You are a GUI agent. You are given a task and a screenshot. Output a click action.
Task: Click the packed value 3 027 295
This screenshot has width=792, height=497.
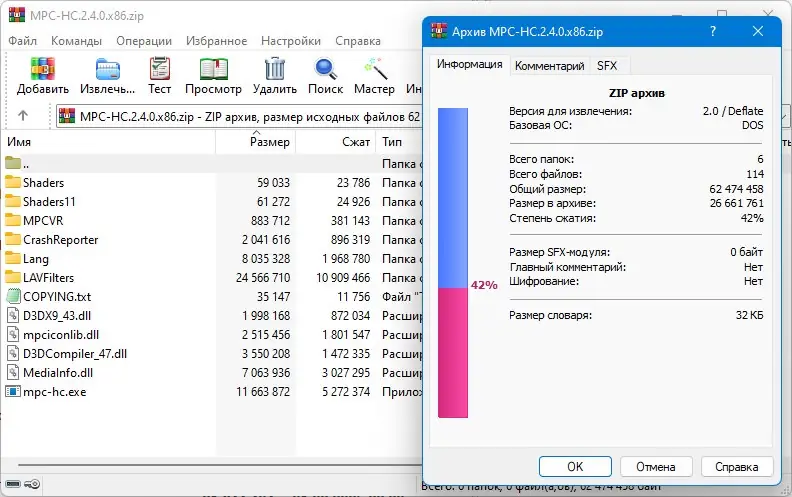click(346, 373)
